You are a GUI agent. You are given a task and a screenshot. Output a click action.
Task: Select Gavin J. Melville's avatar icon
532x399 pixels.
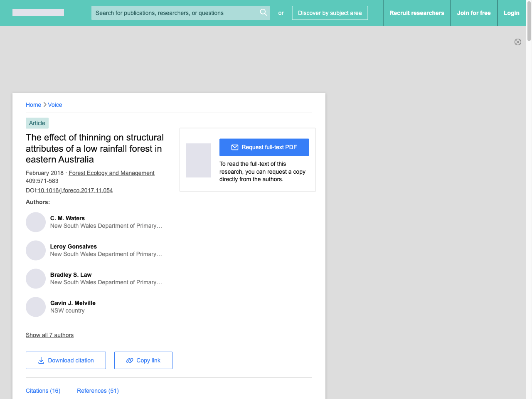tap(36, 307)
